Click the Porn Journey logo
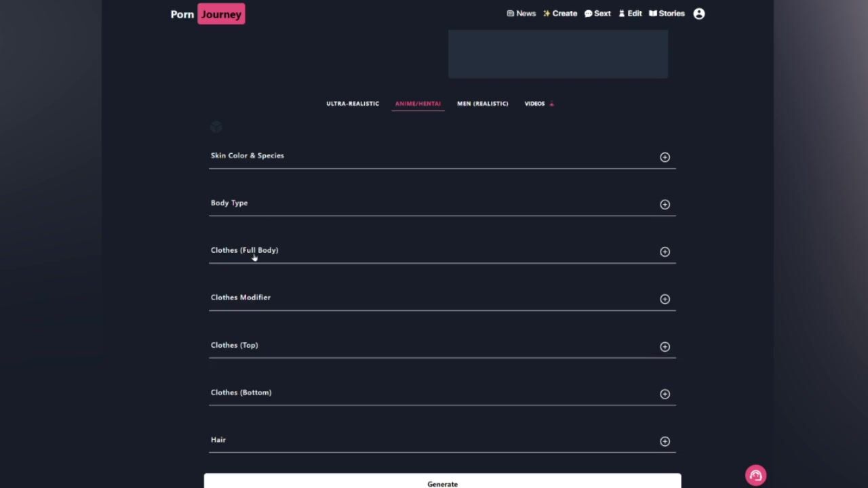Image resolution: width=868 pixels, height=488 pixels. pos(208,14)
